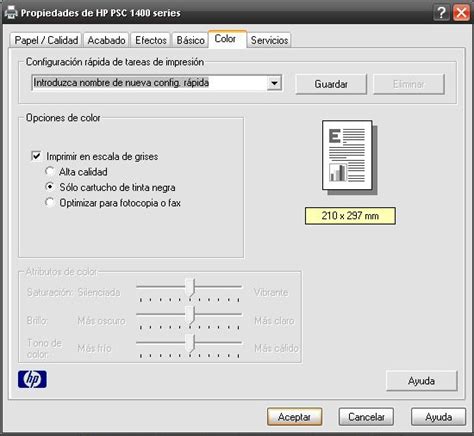Click the HP logo icon
The width and height of the screenshot is (474, 436).
(32, 379)
